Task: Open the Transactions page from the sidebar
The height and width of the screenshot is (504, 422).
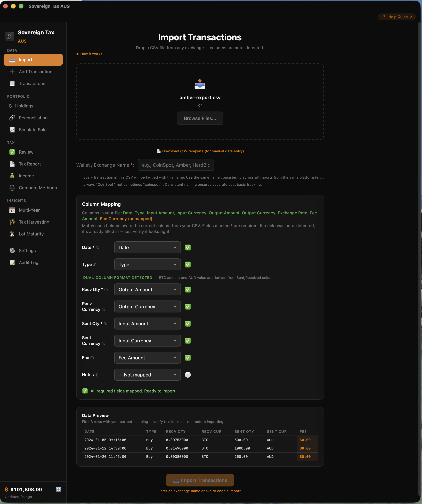Action: pos(32,84)
